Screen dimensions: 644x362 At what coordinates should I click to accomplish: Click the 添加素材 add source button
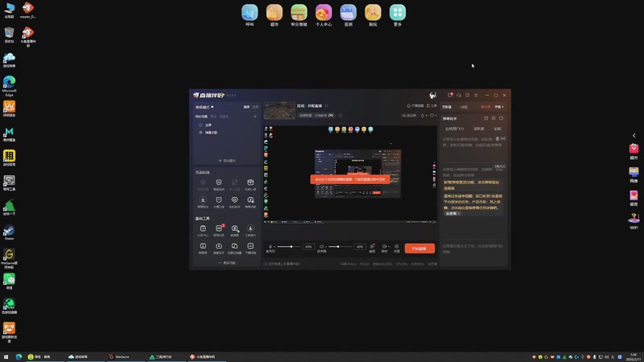(227, 160)
